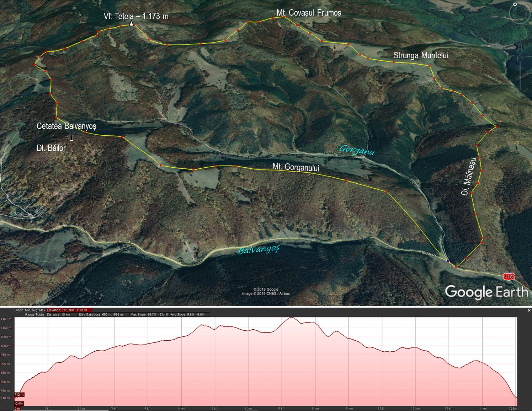Click the Strunga Muntelui label
This screenshot has height=411, width=532.
(x=421, y=55)
